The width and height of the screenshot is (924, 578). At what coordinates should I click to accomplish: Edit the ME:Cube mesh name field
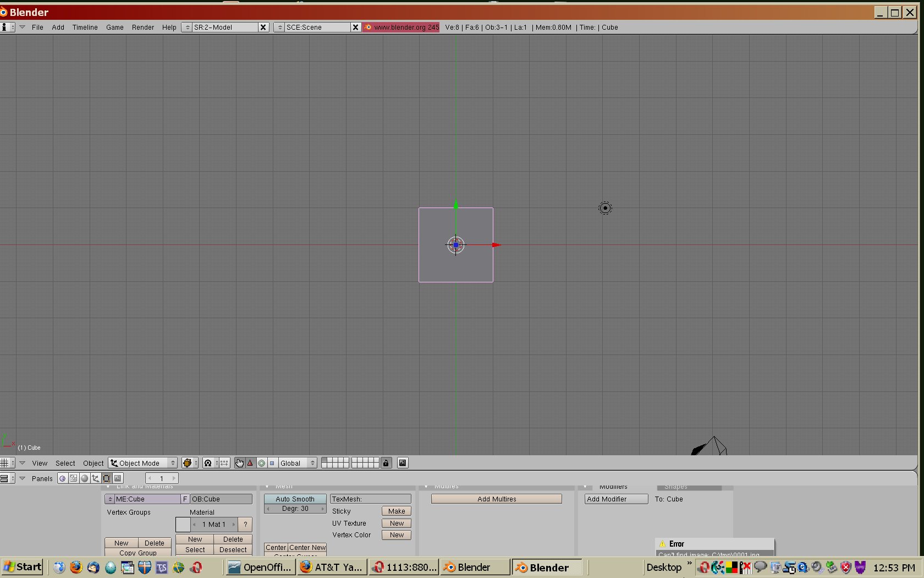click(x=147, y=499)
